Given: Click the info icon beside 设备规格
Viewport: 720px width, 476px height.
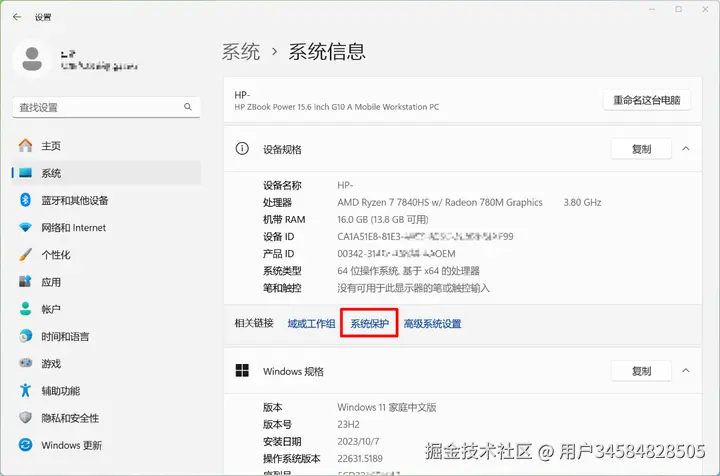Looking at the screenshot, I should pos(242,149).
